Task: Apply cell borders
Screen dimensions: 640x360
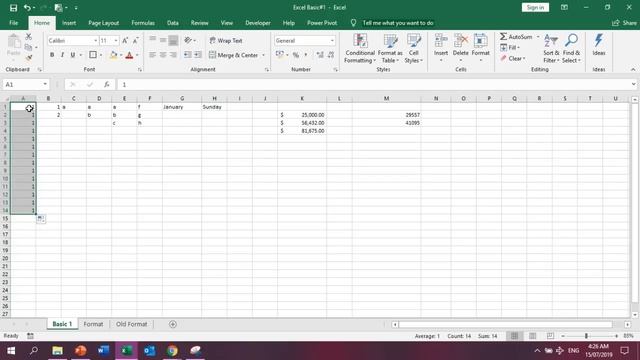Action: pyautogui.click(x=93, y=55)
